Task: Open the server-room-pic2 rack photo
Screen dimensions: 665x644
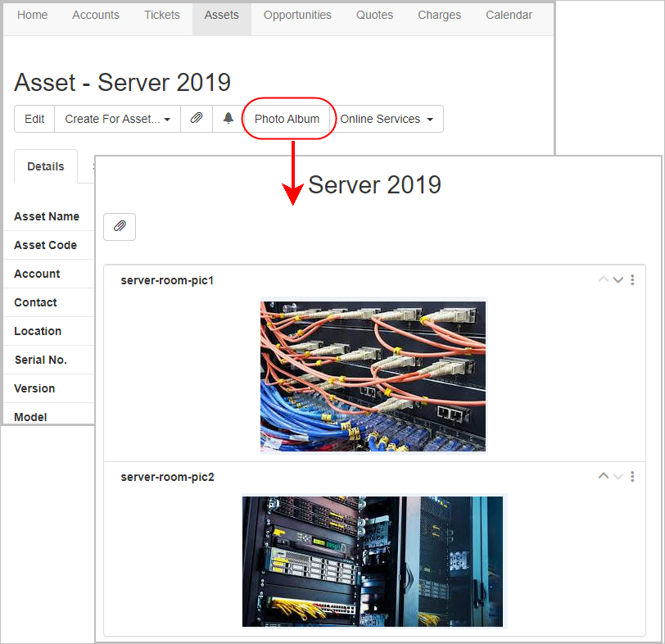Action: 373,561
